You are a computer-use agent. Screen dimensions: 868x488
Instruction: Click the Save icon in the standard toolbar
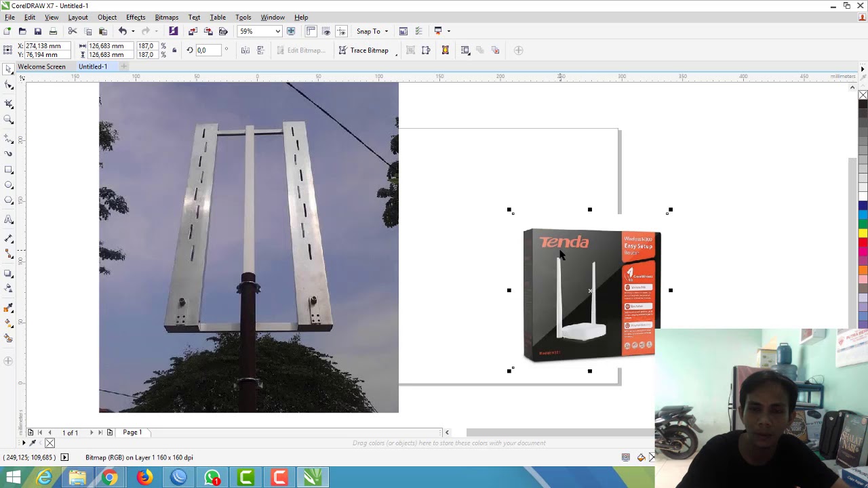pos(38,31)
